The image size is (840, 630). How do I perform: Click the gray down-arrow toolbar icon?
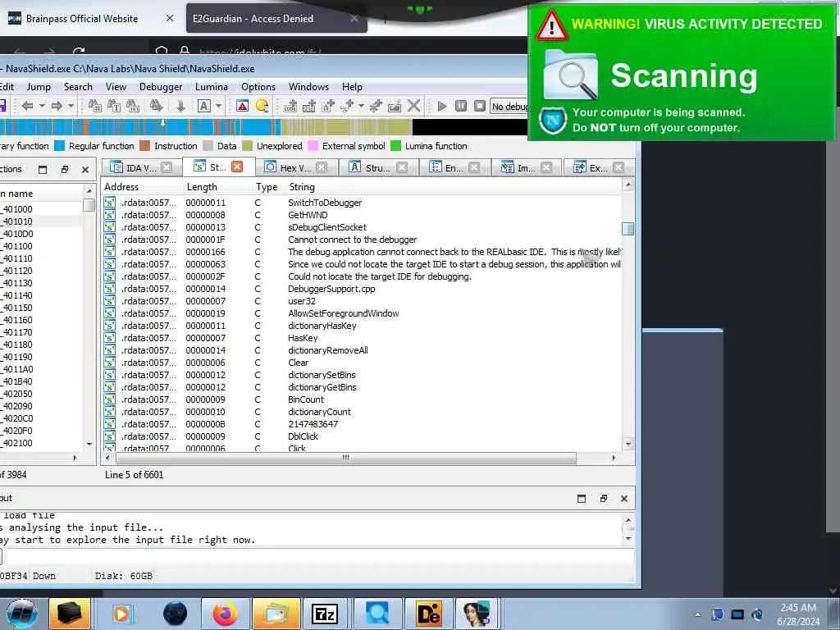click(x=180, y=106)
